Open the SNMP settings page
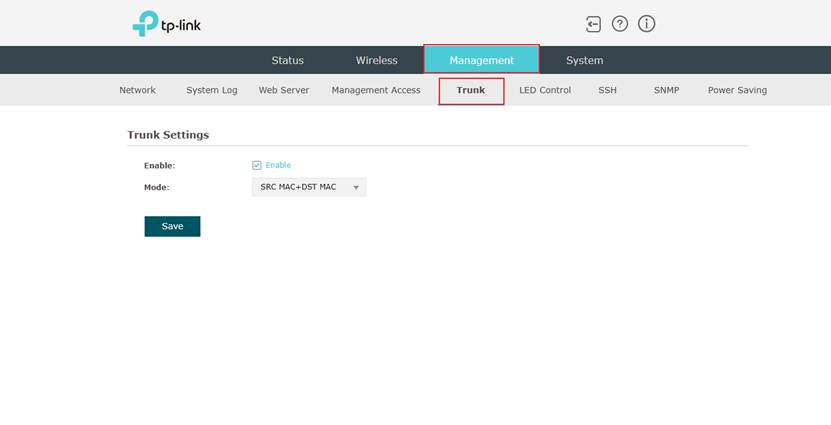Viewport: 831px width, 425px height. 666,90
